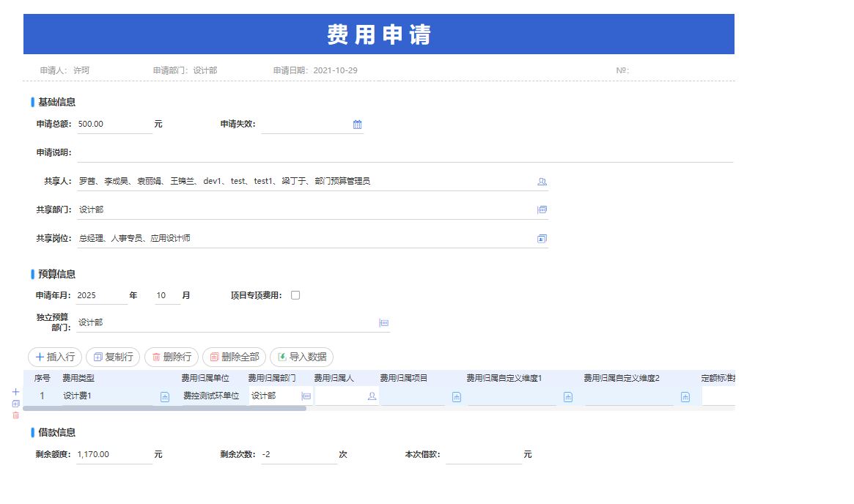Open the 费用类型 picker icon in row 1
854x504 pixels.
(165, 397)
